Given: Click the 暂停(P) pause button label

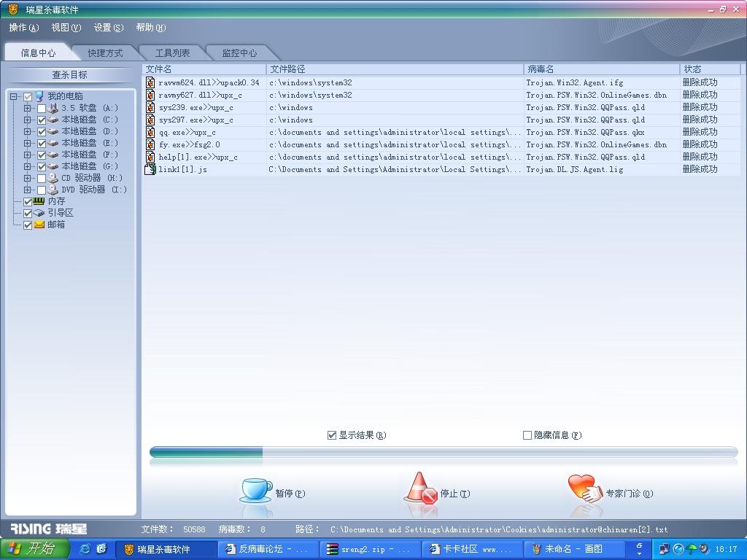Looking at the screenshot, I should coord(290,494).
